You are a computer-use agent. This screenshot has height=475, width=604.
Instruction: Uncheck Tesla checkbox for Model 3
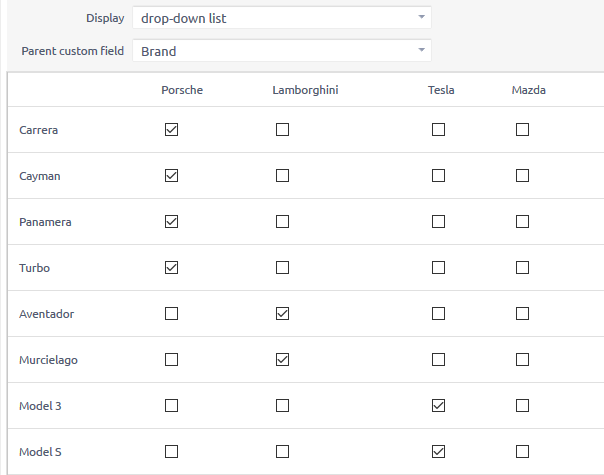coord(438,406)
